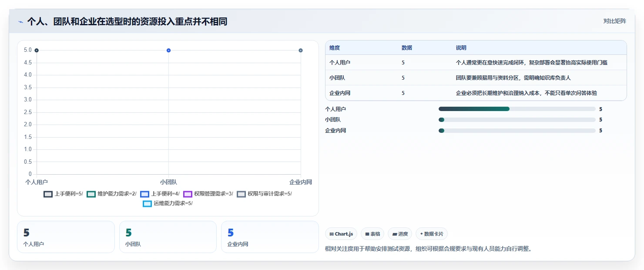Click the 2.5 y-axis label on the chart
644x270 pixels.
click(28, 112)
